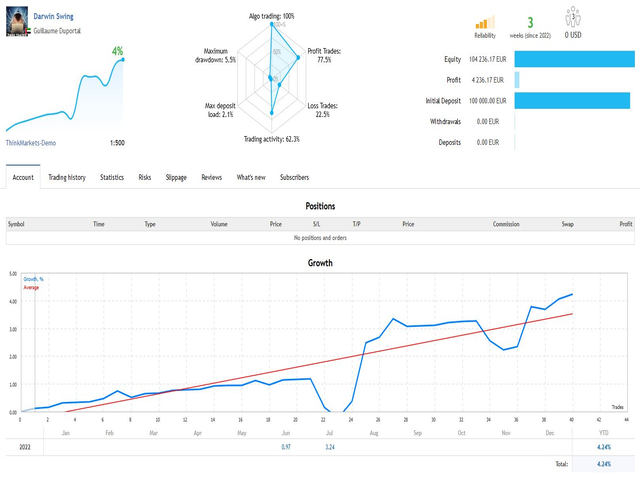Open the What's new tab
The width and height of the screenshot is (640, 480).
(251, 177)
